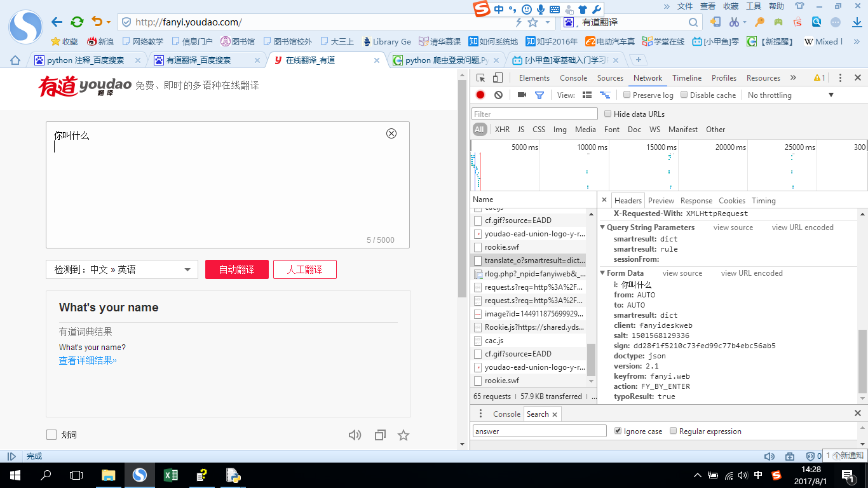Filter requests by XHR type
Screen dimensions: 868x488
502,129
